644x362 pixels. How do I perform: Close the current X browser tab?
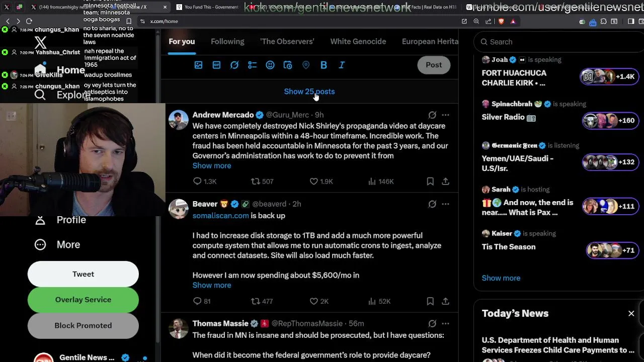(x=165, y=7)
